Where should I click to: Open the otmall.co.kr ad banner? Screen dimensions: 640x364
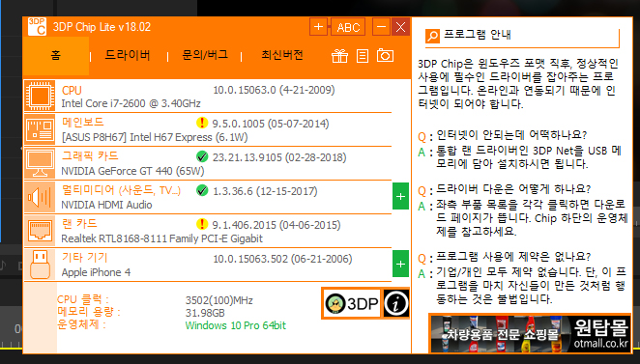click(530, 333)
